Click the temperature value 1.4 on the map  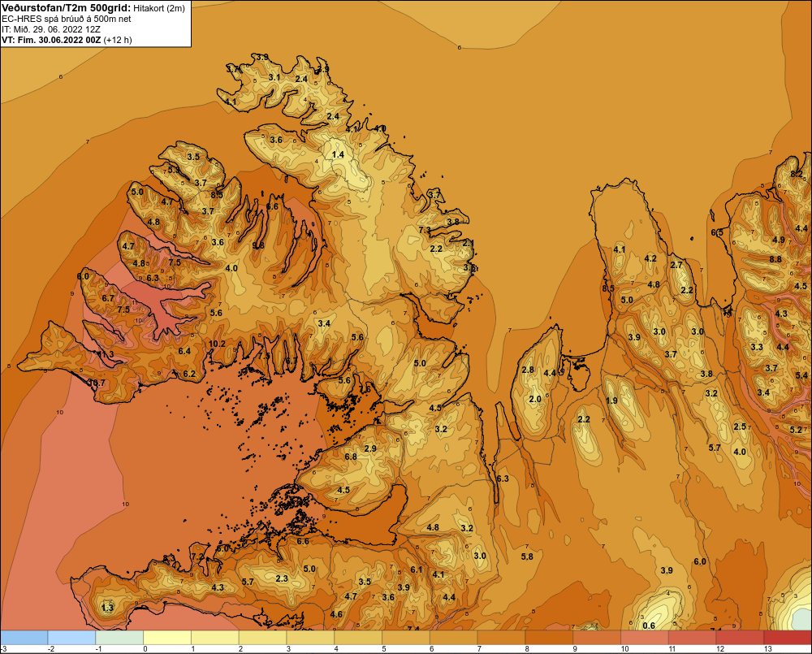point(338,154)
